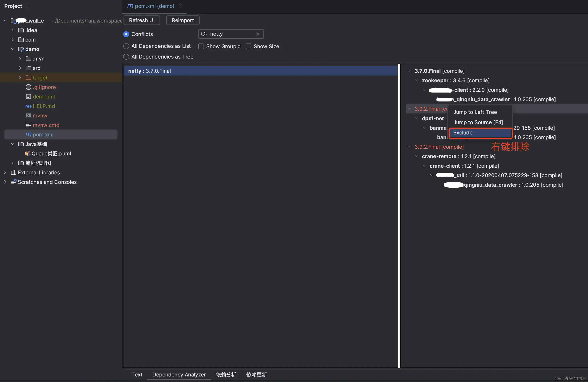Click the Reimport button
The height and width of the screenshot is (382, 588).
click(183, 20)
